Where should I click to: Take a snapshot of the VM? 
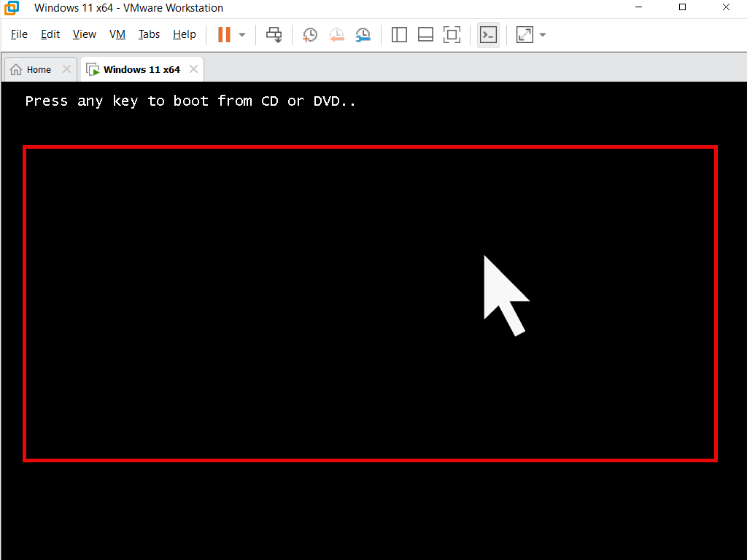pyautogui.click(x=309, y=34)
